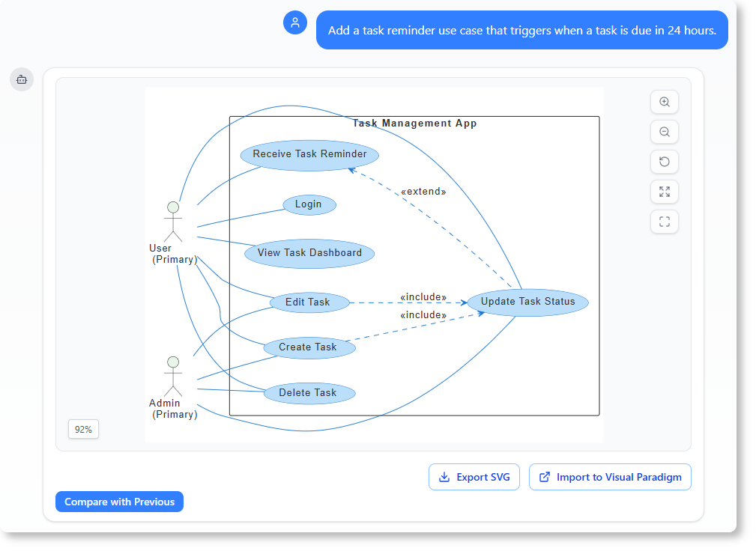Click the zoom out magnifier icon
The width and height of the screenshot is (756, 557).
[x=664, y=132]
